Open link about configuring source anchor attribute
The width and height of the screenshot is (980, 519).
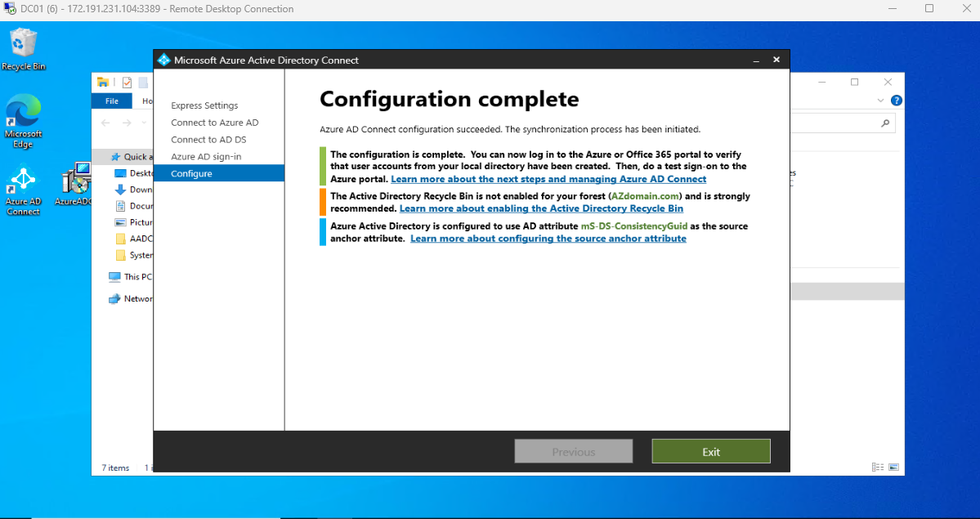click(x=548, y=238)
